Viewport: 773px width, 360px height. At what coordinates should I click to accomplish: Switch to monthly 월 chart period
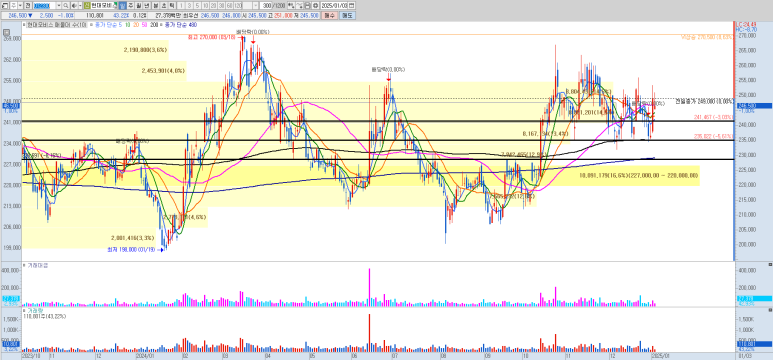[139, 5]
